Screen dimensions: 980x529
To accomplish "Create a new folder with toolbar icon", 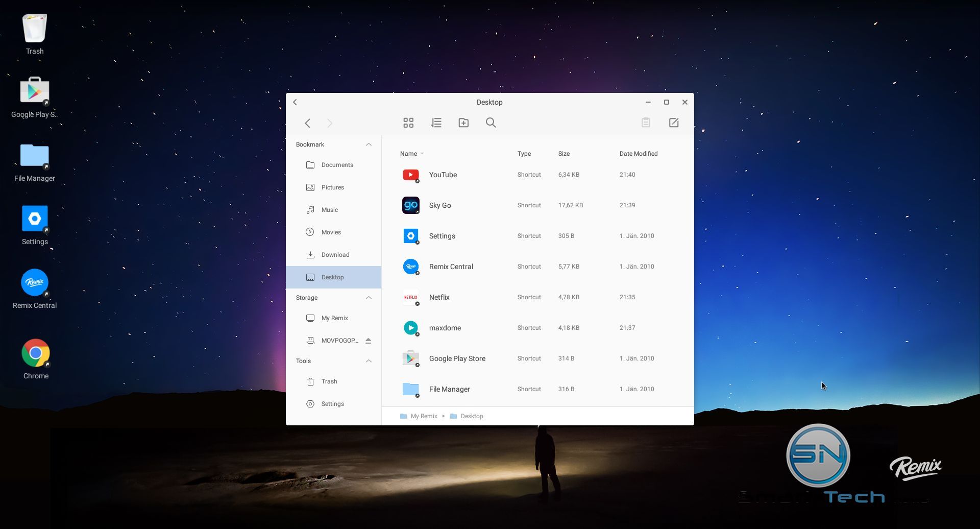I will 463,123.
